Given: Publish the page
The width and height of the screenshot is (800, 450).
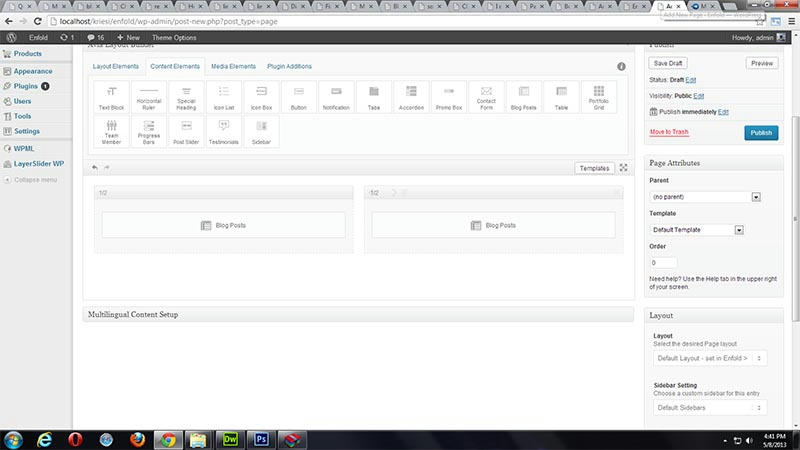Looking at the screenshot, I should [x=761, y=133].
